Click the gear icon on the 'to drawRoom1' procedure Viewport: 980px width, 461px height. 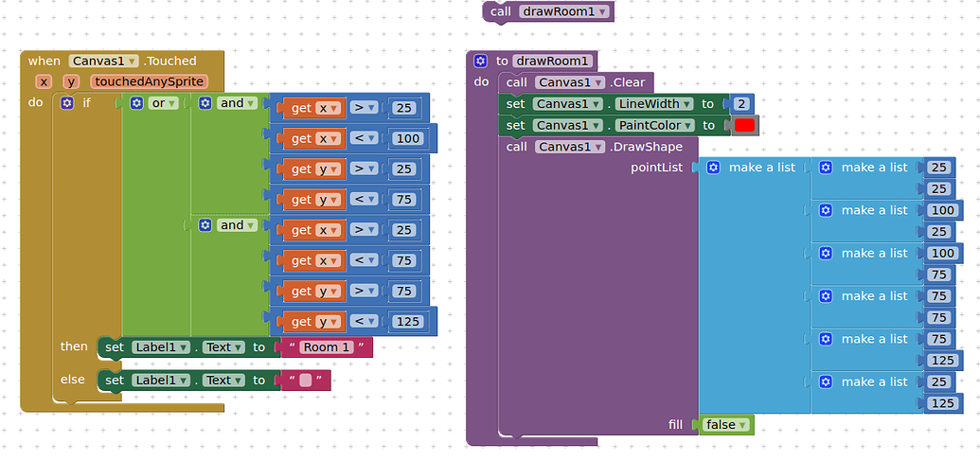tap(481, 61)
